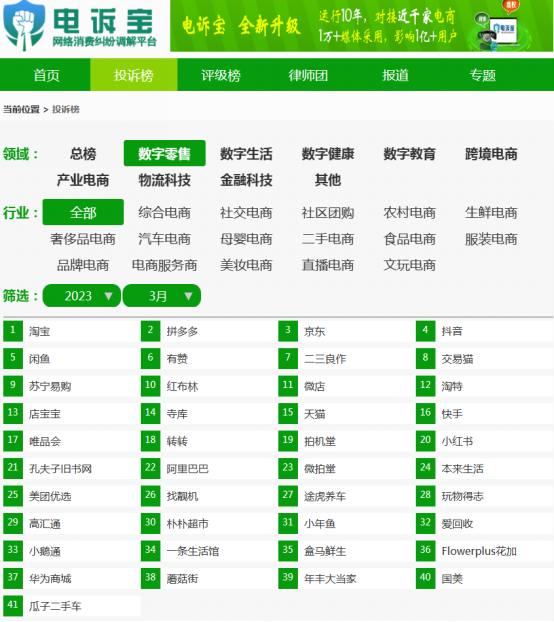Image resolution: width=554 pixels, height=622 pixels.
Task: Pick the 产业电商 domain
Action: (x=83, y=180)
